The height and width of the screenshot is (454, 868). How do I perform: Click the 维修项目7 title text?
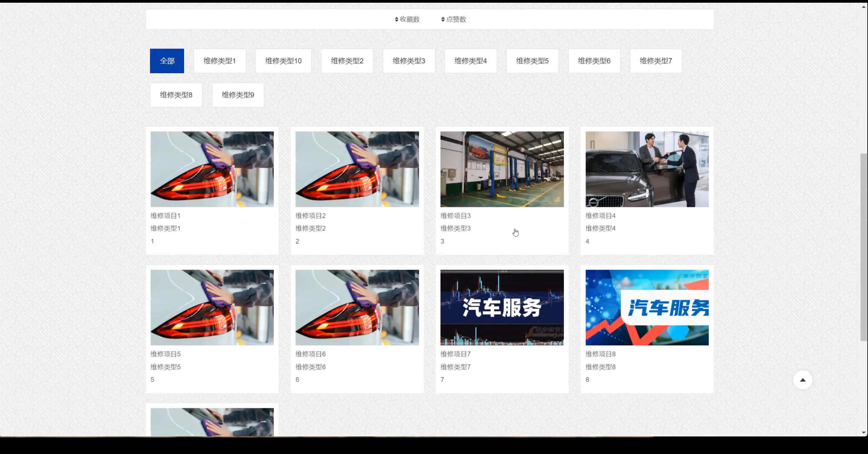[x=455, y=354]
